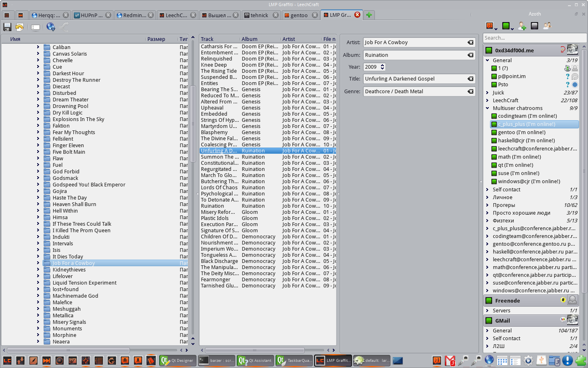The width and height of the screenshot is (588, 368).
Task: Click the GMail account avatar image
Action: [x=572, y=320]
